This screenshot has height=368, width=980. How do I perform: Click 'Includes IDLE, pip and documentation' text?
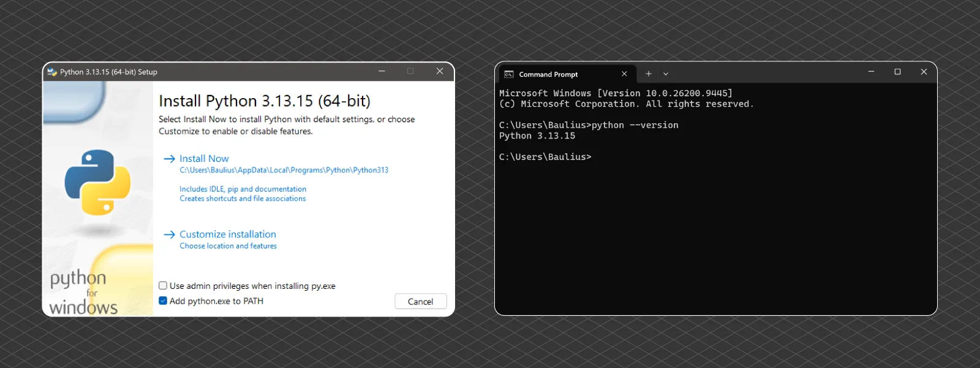pos(243,189)
